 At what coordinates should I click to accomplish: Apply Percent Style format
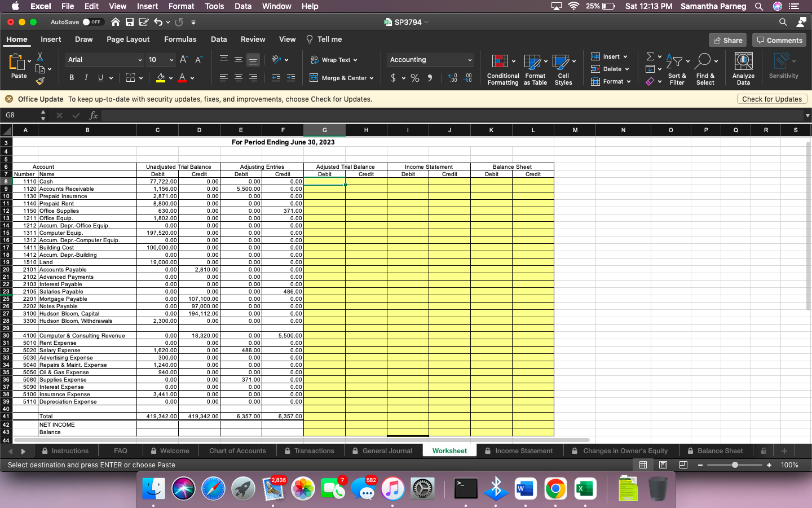pyautogui.click(x=415, y=78)
